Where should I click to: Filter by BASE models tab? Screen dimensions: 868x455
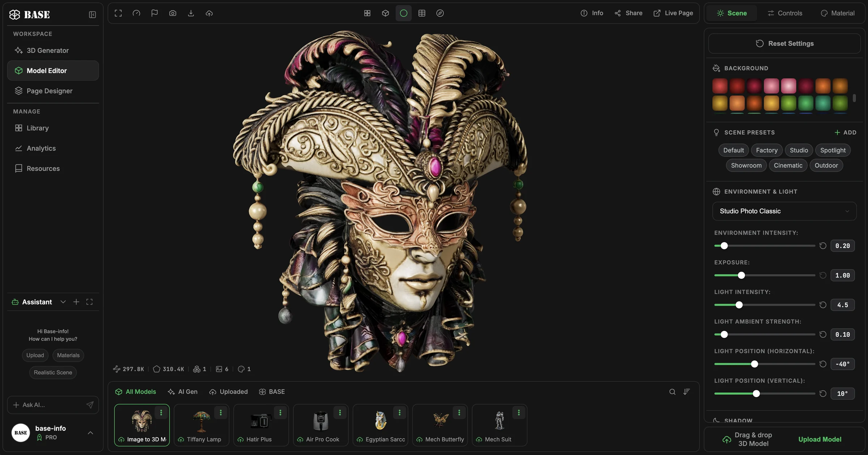[x=272, y=392]
